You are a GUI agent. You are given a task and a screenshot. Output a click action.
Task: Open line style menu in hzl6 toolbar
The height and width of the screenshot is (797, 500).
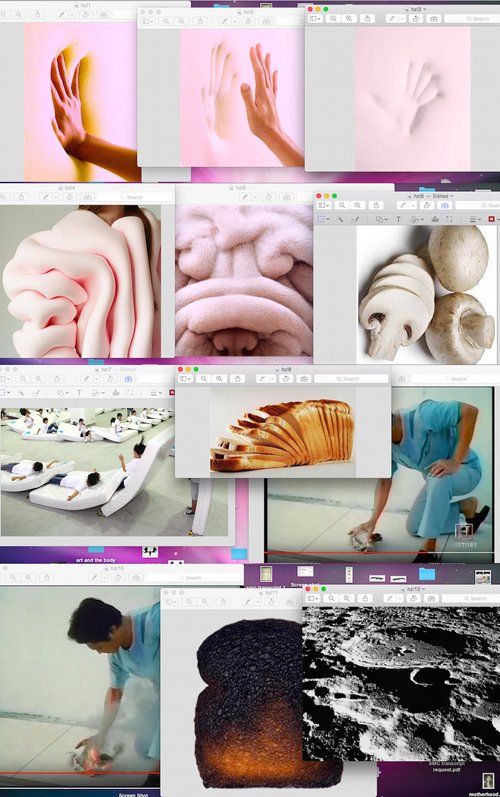(x=476, y=219)
